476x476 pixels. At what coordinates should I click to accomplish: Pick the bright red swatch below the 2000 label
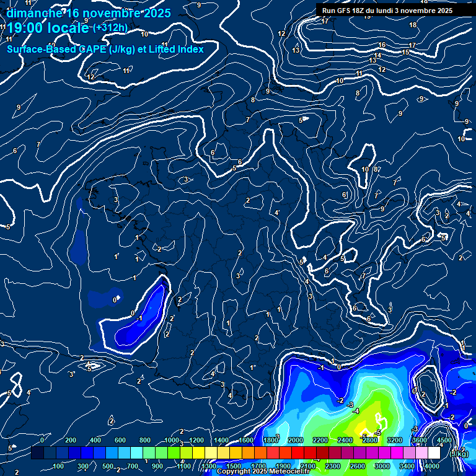click(x=297, y=452)
